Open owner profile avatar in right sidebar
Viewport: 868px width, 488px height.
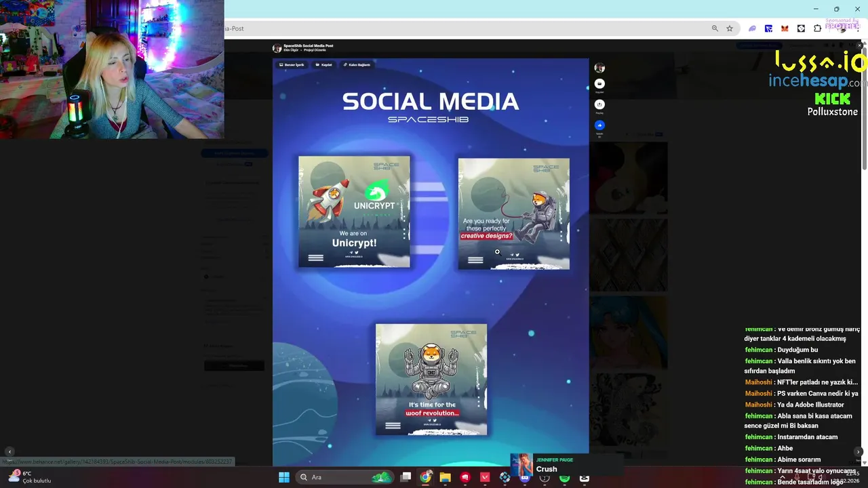click(x=599, y=68)
